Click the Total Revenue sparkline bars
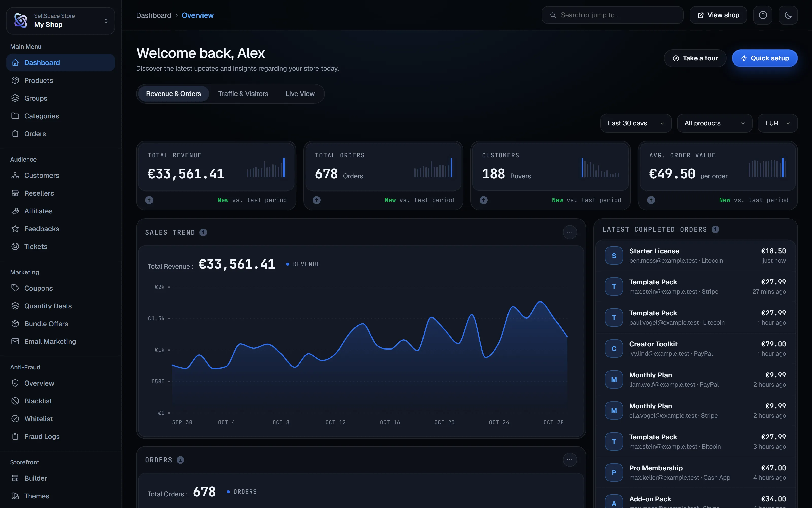Image resolution: width=812 pixels, height=508 pixels. click(x=266, y=167)
